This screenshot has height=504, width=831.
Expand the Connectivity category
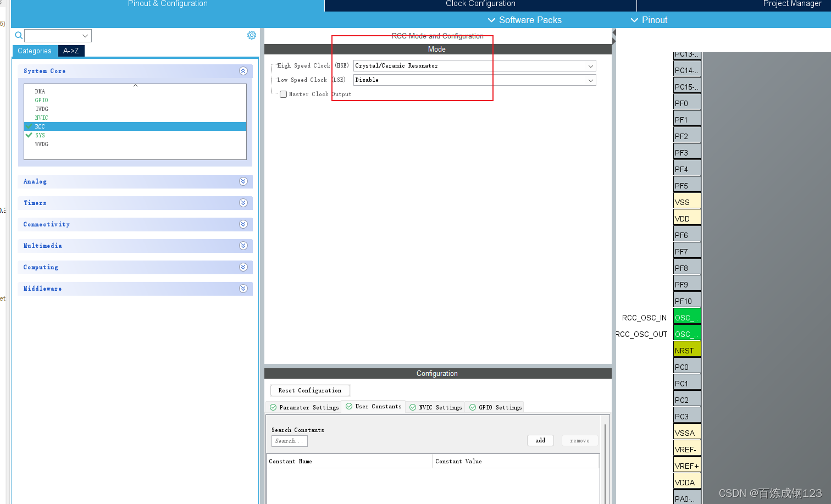[x=243, y=224]
